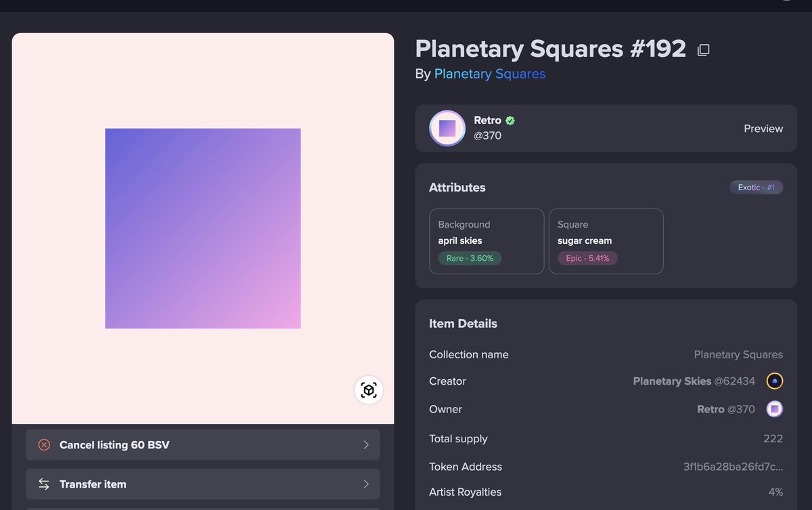812x510 pixels.
Task: Click the Planetary Squares #192 title
Action: pyautogui.click(x=551, y=49)
